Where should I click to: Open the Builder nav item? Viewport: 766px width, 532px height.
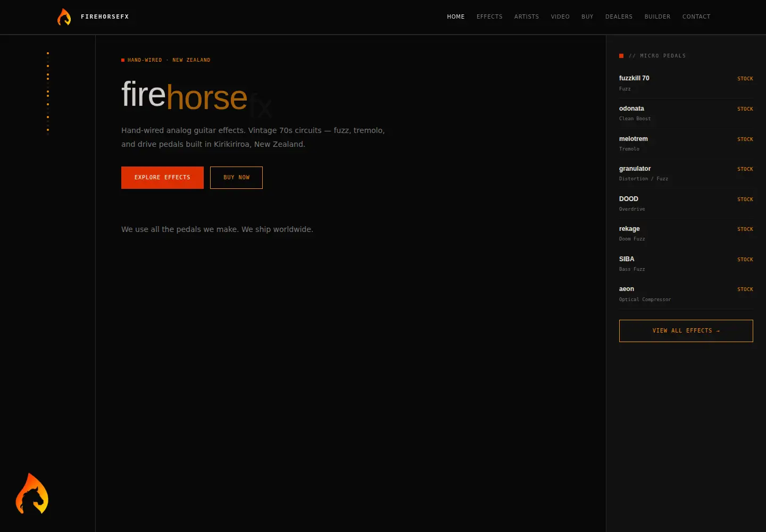coord(657,17)
